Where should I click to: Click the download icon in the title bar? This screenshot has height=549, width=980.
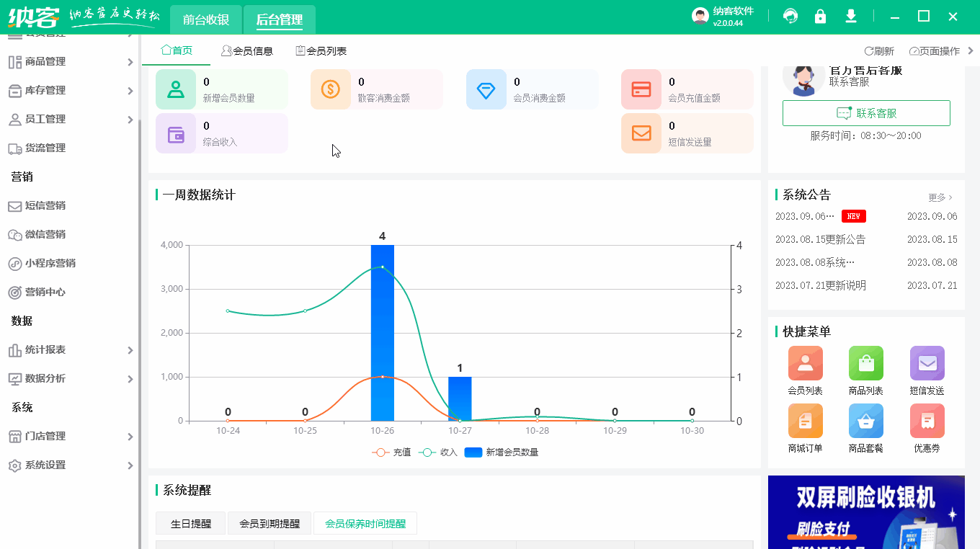[x=850, y=14]
